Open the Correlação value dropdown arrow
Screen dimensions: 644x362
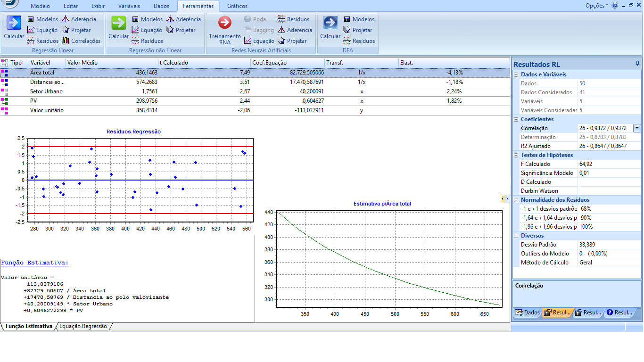pos(637,128)
